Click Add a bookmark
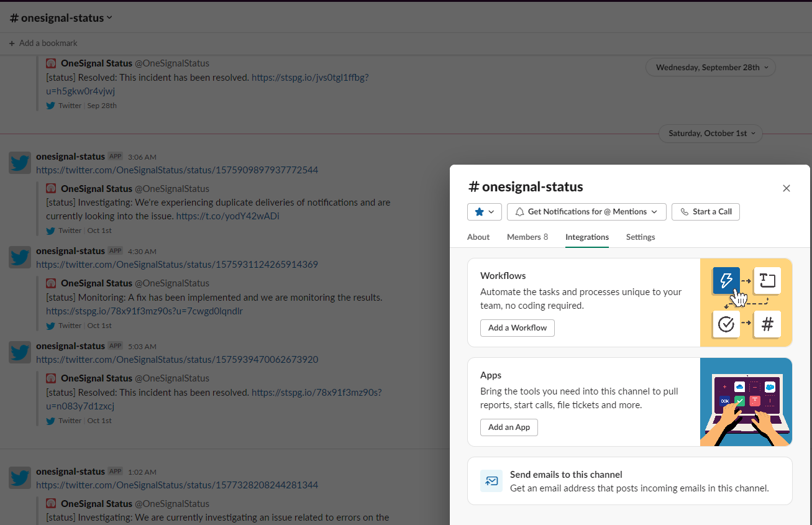This screenshot has height=525, width=812. 43,43
